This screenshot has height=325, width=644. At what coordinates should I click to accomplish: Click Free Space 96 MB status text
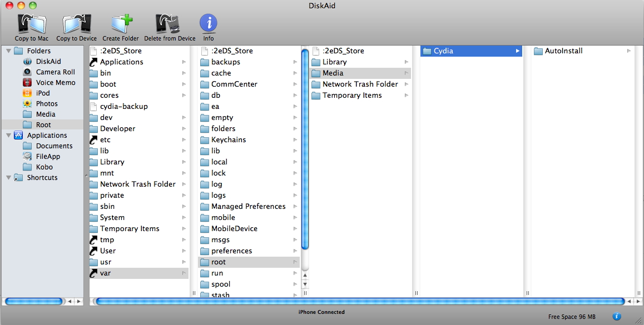pos(572,317)
